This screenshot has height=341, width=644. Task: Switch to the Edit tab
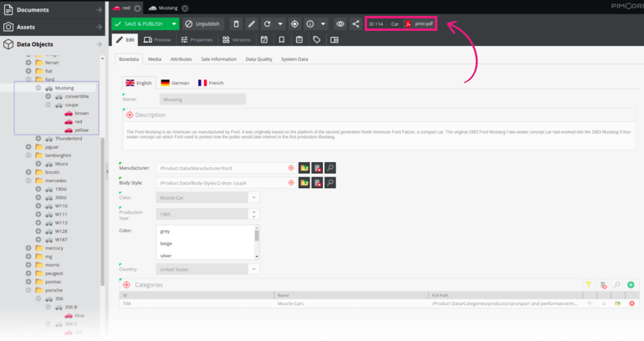tap(125, 40)
